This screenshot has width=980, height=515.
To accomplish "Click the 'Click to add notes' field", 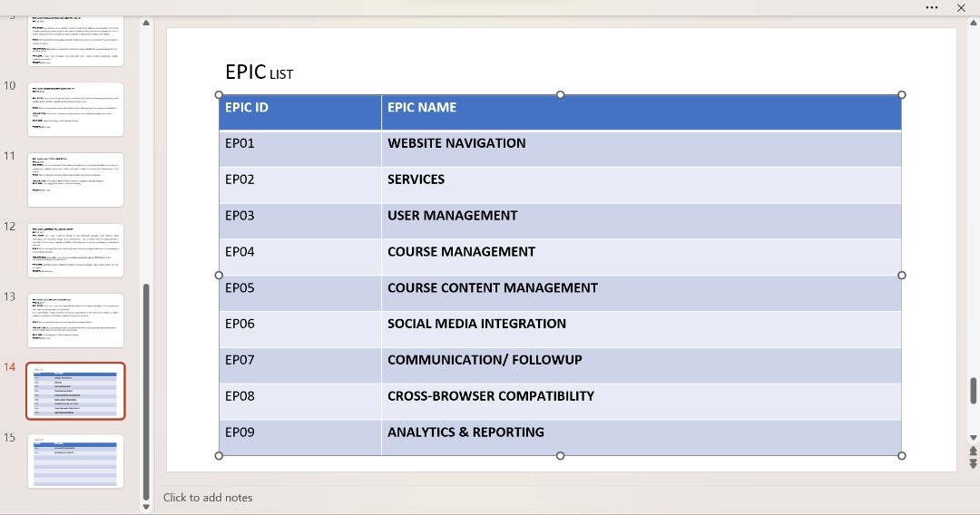I will point(208,497).
